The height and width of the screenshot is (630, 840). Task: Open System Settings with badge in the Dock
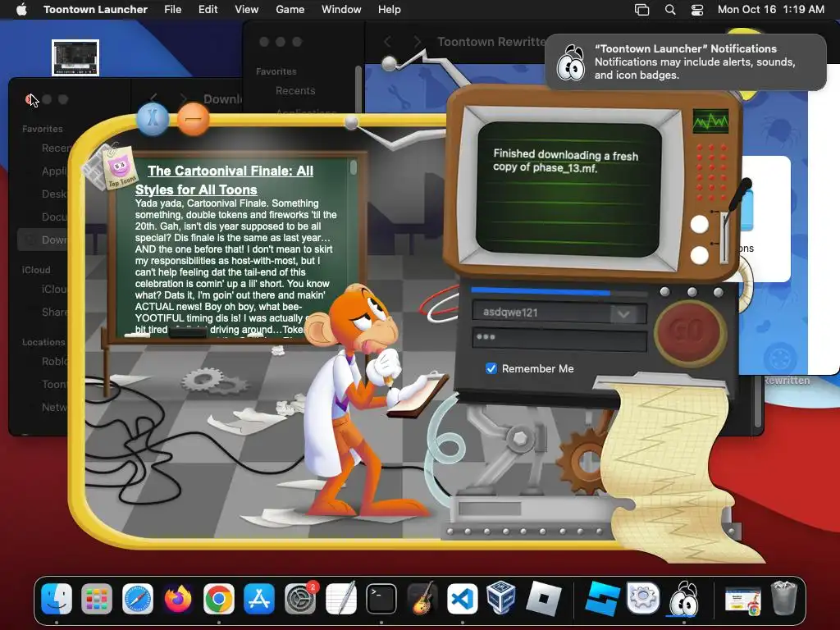(300, 598)
